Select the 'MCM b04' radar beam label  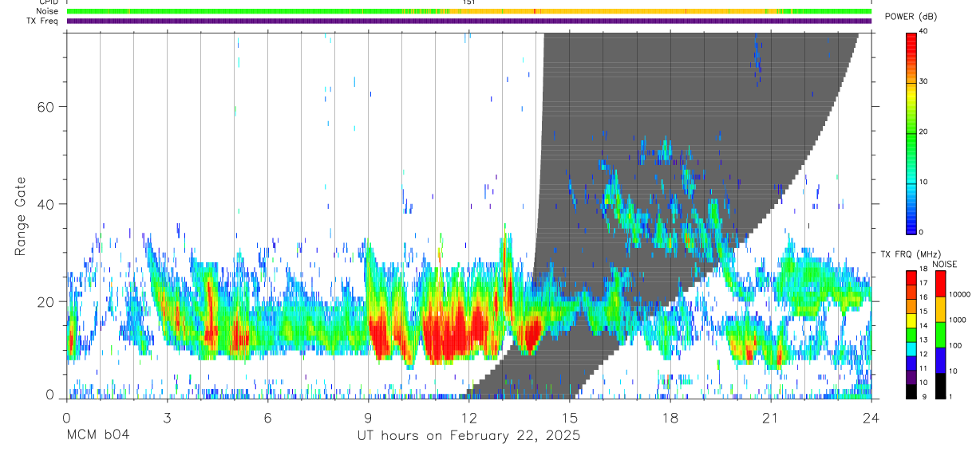97,436
